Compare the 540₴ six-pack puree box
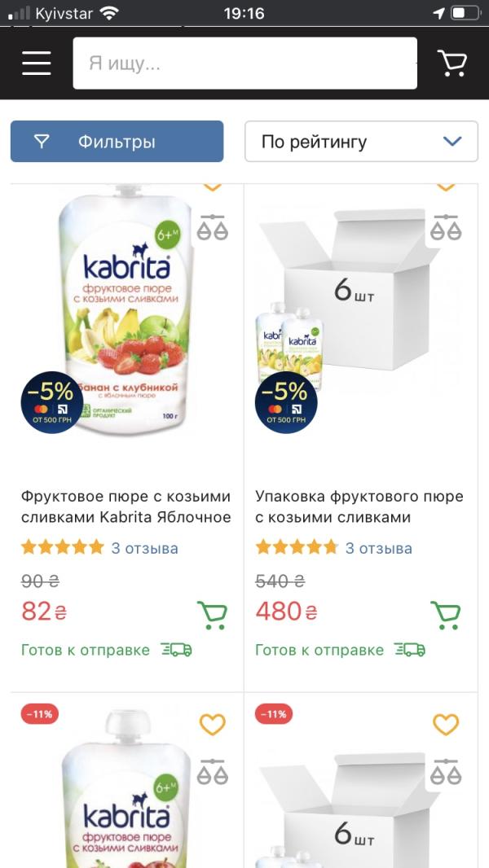This screenshot has width=489, height=868. tap(446, 227)
